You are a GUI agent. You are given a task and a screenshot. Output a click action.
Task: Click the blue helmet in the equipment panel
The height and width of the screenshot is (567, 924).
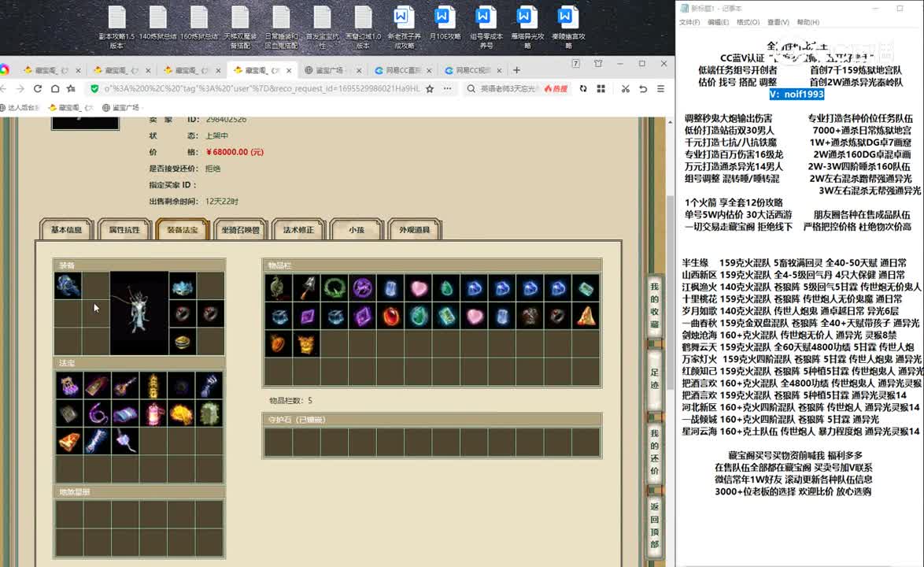click(68, 285)
